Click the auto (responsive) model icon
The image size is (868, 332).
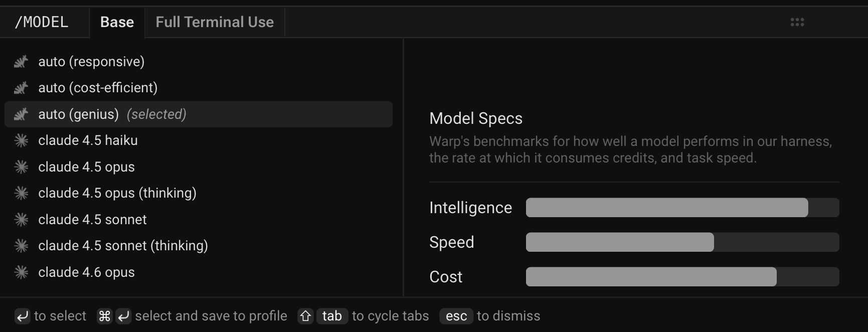click(x=21, y=61)
